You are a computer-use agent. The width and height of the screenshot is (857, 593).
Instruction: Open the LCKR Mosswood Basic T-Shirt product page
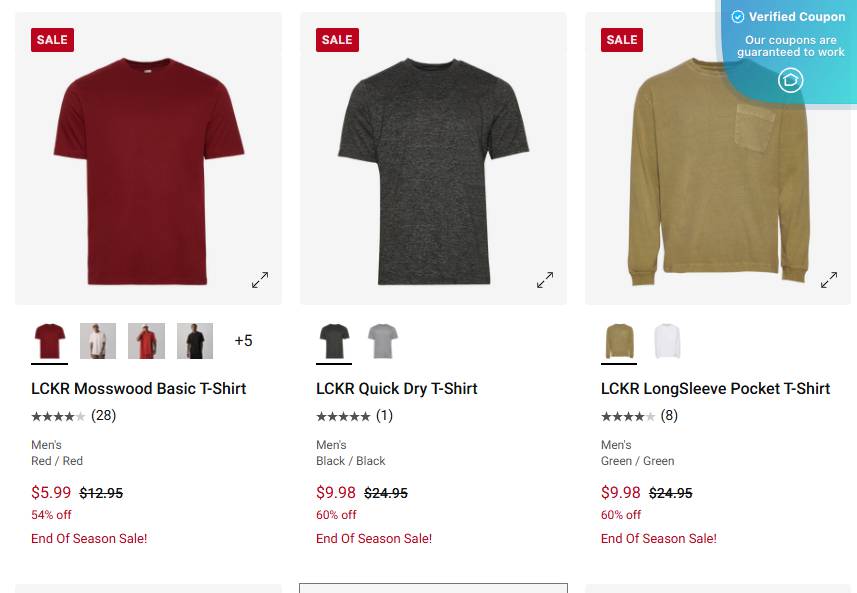[139, 388]
